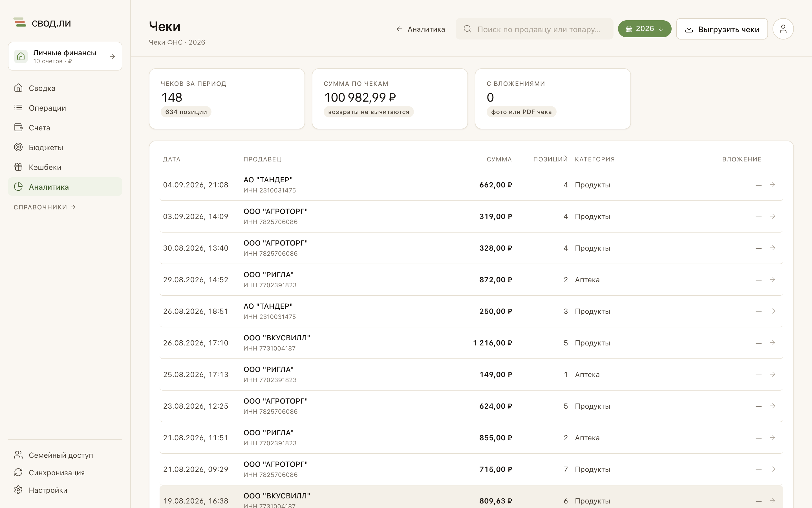812x508 pixels.
Task: Click the Кэшбеки gift icon
Action: click(x=18, y=167)
